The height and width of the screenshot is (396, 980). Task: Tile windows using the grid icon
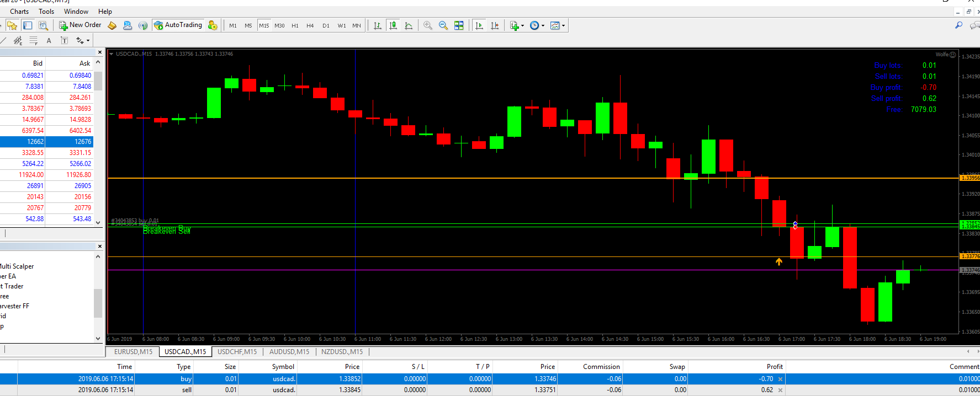(459, 25)
